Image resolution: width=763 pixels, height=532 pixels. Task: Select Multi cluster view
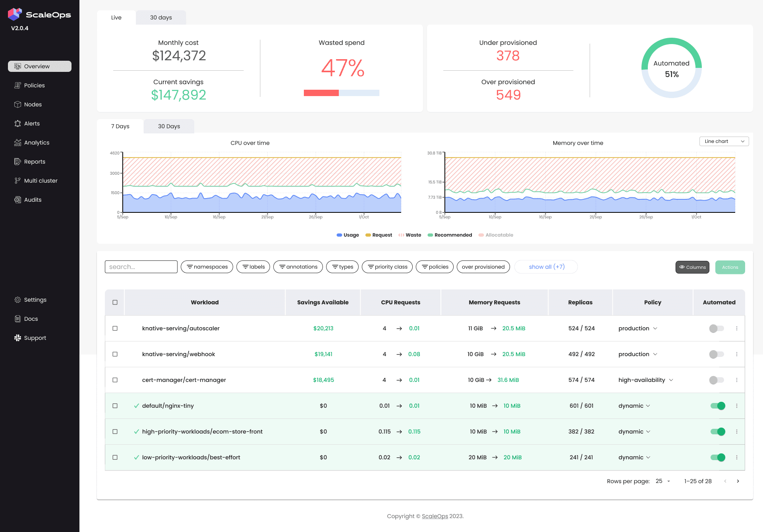[x=40, y=180]
